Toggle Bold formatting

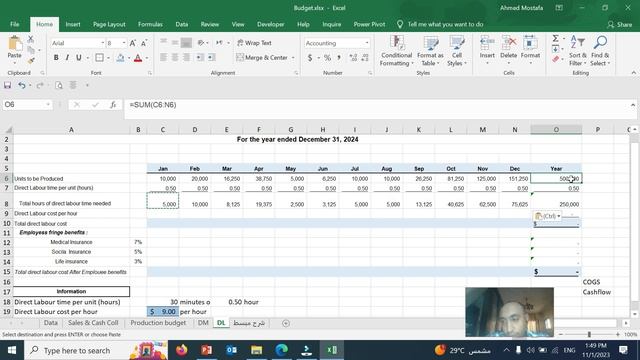pyautogui.click(x=56, y=58)
